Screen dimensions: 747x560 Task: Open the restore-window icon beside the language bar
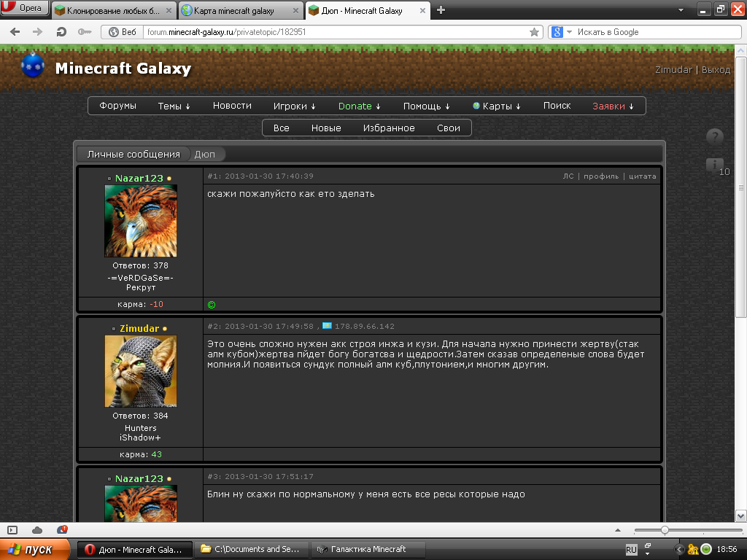[x=648, y=545]
